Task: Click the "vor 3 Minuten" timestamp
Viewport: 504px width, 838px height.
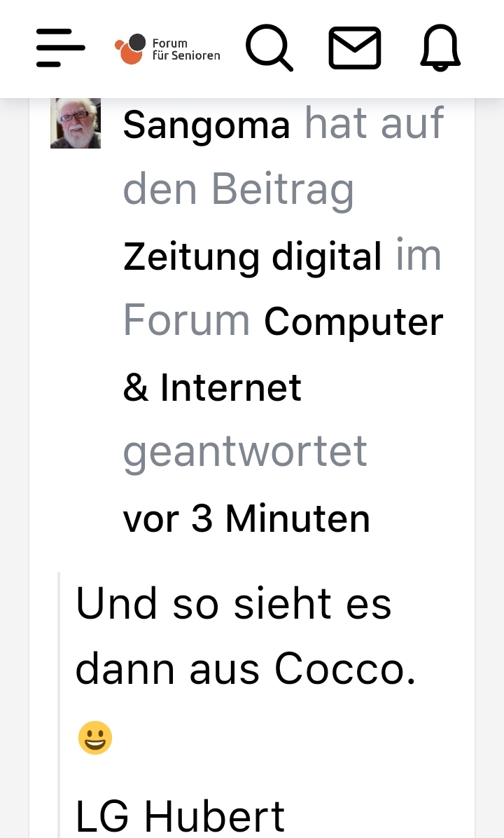Action: [246, 519]
